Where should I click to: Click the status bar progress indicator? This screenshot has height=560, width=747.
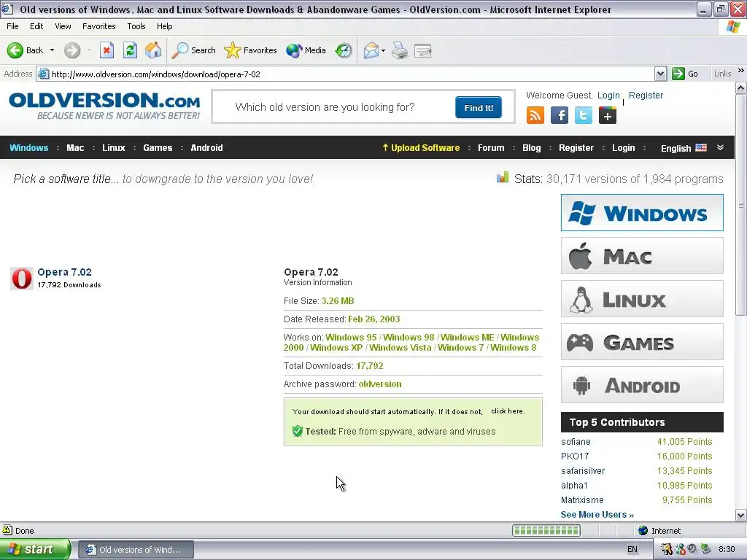click(546, 531)
